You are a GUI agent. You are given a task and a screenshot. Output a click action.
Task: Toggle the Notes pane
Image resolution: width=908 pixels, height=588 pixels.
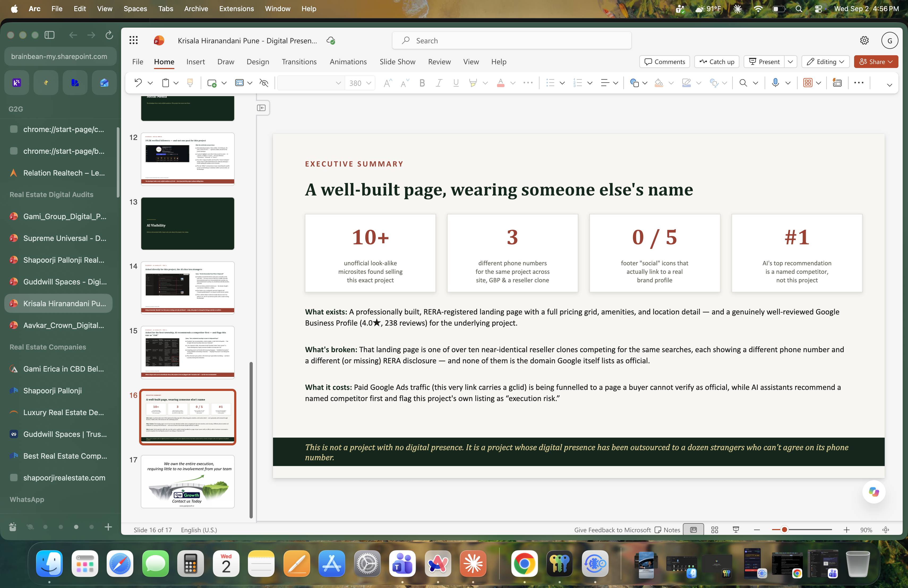point(667,530)
